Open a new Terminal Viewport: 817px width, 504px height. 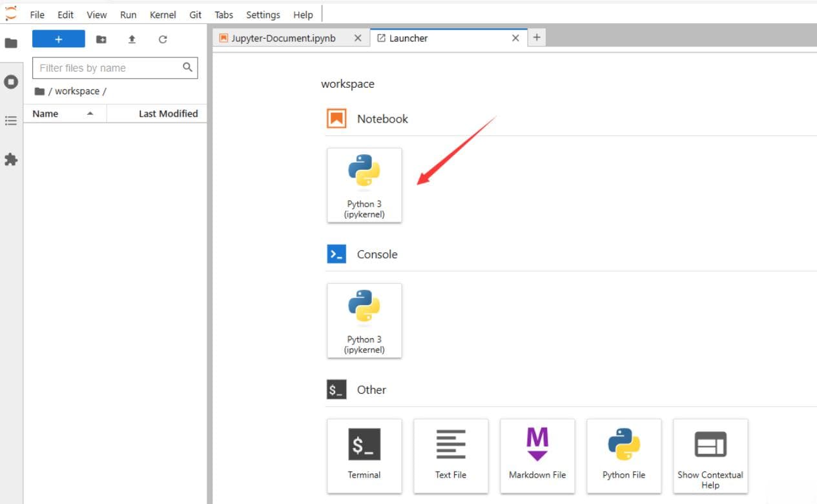[x=364, y=456]
